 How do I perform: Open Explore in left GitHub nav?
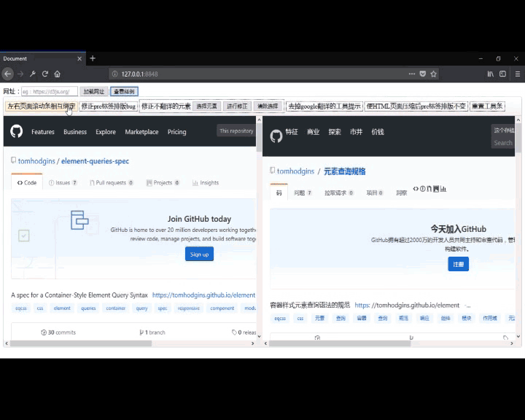tap(106, 132)
